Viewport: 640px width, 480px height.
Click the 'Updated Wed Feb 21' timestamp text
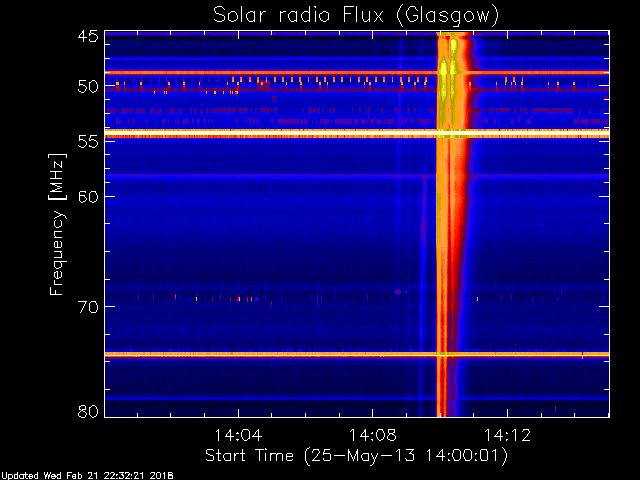pos(87,476)
